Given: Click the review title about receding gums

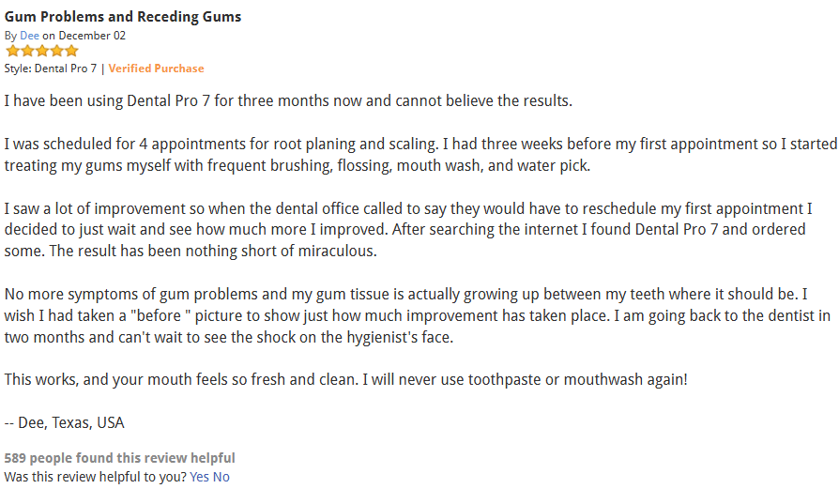Looking at the screenshot, I should pos(123,17).
